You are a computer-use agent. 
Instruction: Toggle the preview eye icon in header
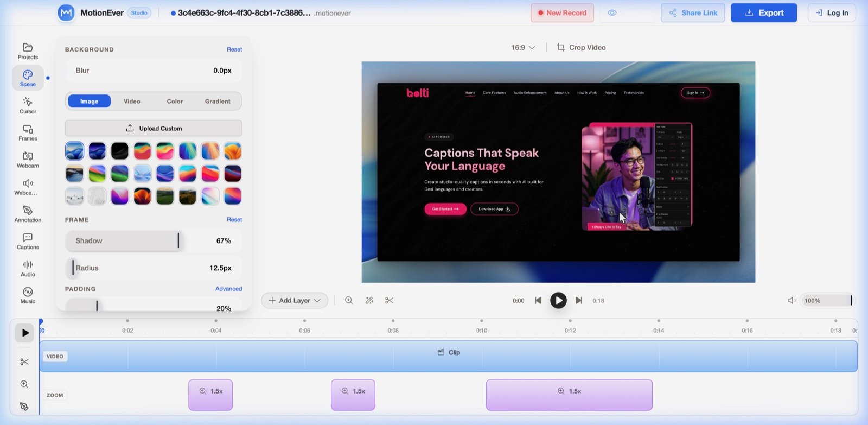[612, 12]
